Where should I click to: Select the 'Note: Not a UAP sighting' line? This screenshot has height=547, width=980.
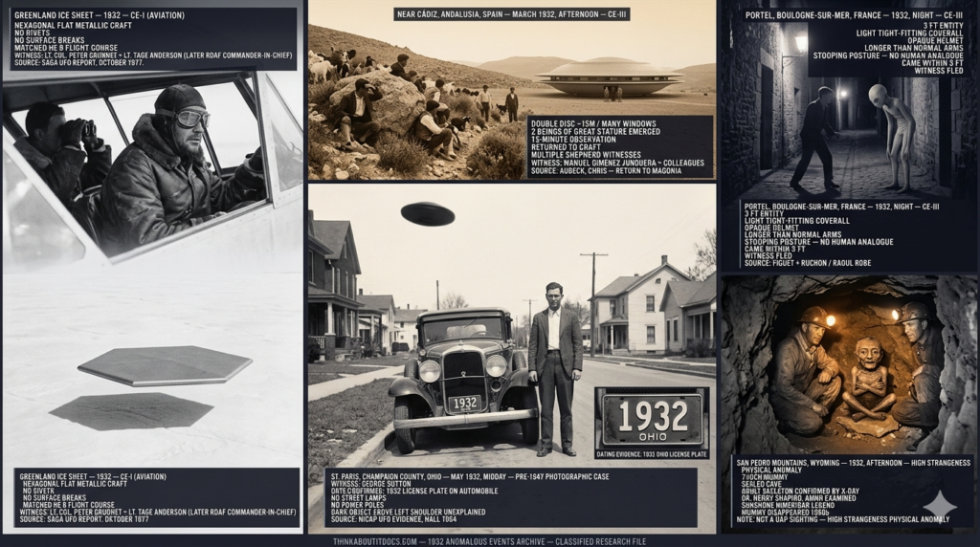click(x=843, y=519)
